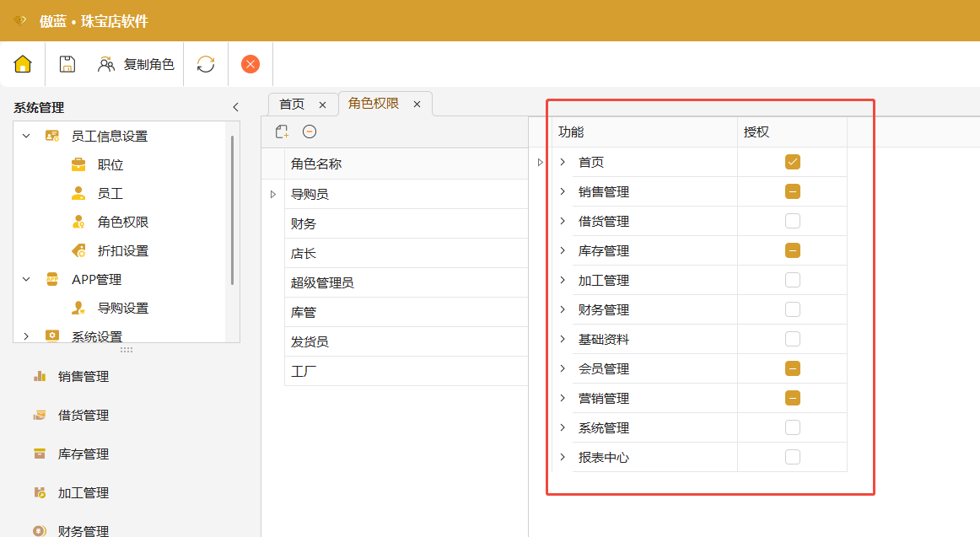Viewport: 980px width, 537px height.
Task: Click the 员工信息设置 folder icon
Action: [x=52, y=136]
